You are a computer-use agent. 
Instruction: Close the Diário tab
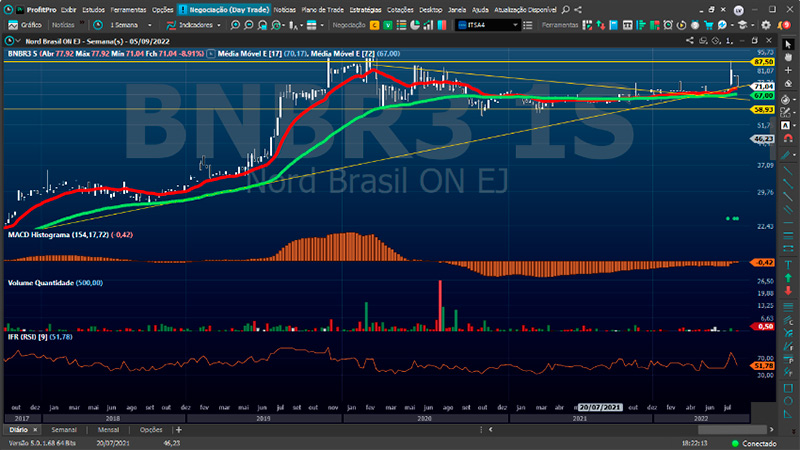pyautogui.click(x=35, y=430)
